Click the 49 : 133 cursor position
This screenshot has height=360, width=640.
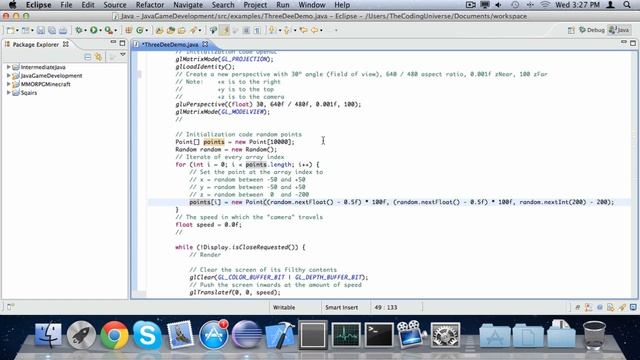(x=385, y=307)
